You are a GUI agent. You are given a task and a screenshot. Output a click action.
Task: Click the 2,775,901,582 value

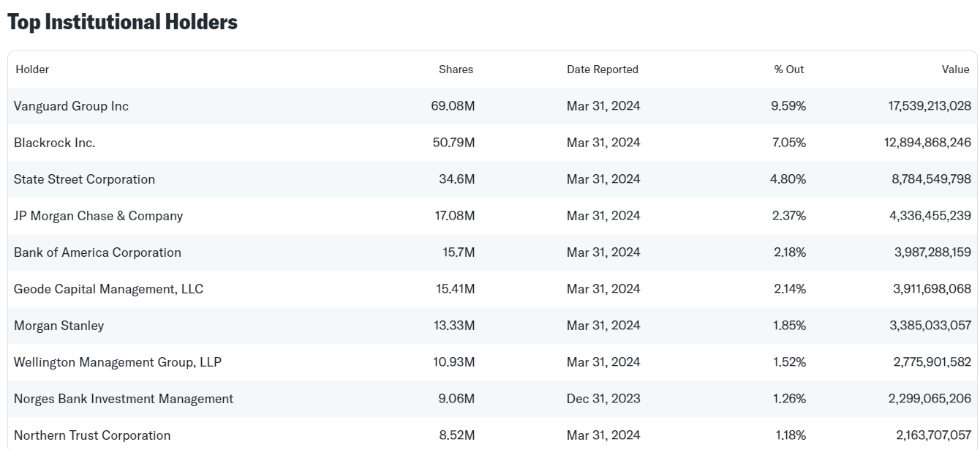[932, 362]
